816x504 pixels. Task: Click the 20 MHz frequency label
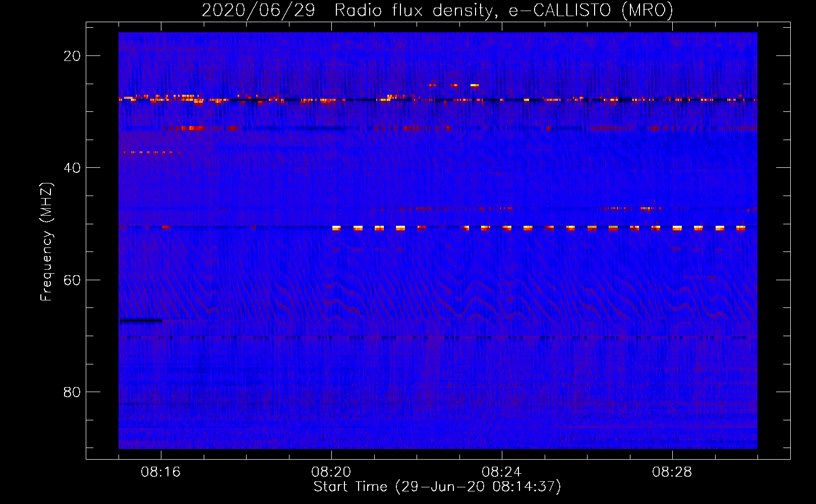tap(72, 56)
